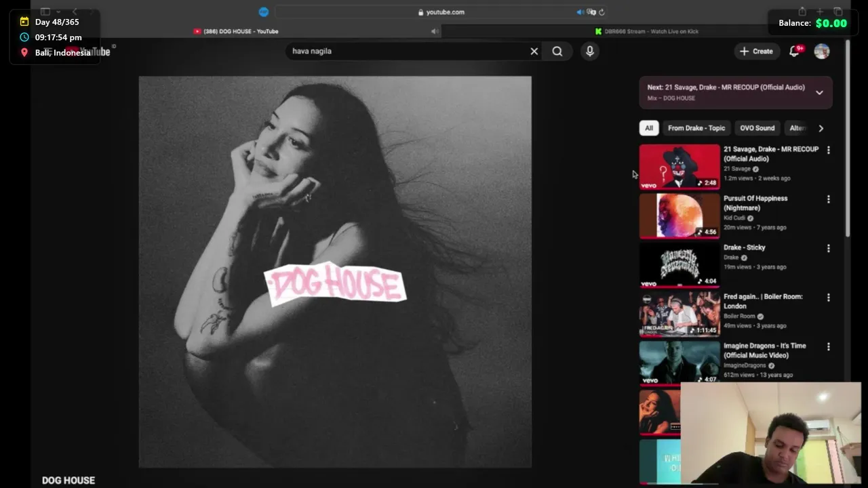Click the blue speaker icon in address bar

pyautogui.click(x=580, y=12)
